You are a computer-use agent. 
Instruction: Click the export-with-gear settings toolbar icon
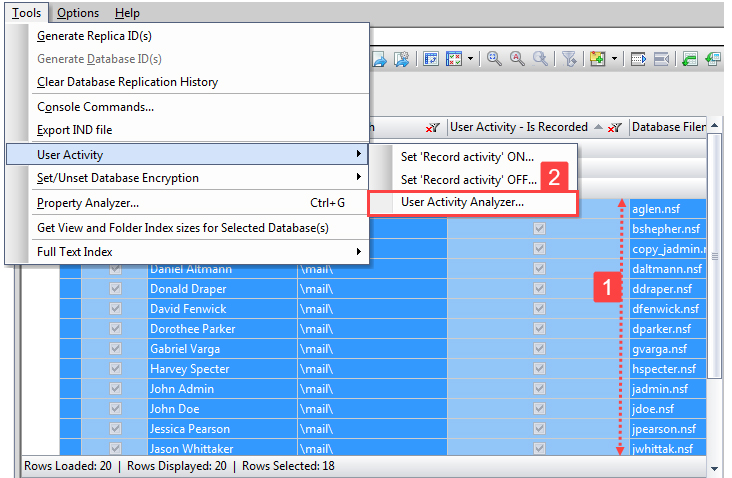click(401, 59)
